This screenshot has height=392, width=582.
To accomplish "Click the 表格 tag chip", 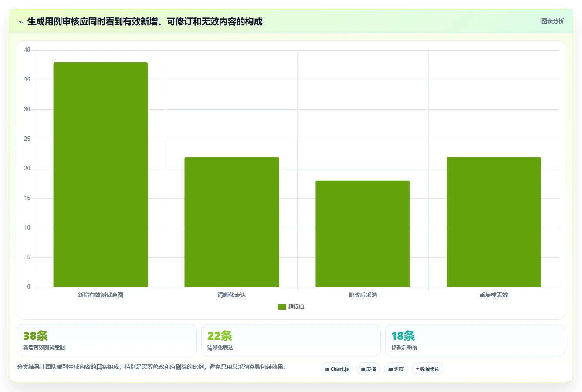I will pyautogui.click(x=368, y=369).
